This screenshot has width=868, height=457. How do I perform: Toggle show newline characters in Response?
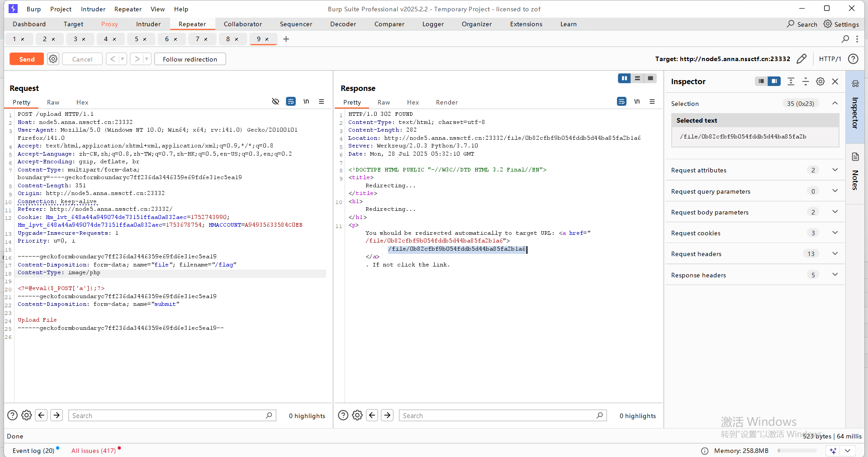pos(637,101)
